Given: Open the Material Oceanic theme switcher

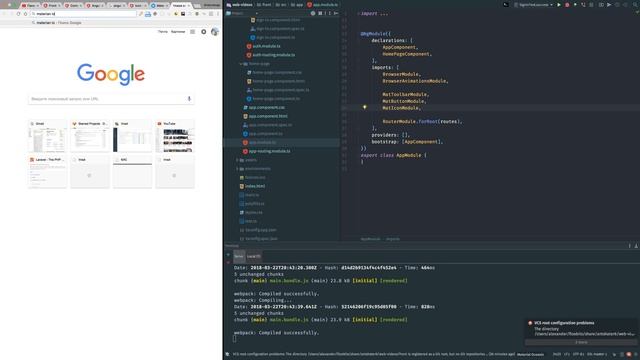Looking at the screenshot, I should [x=530, y=354].
